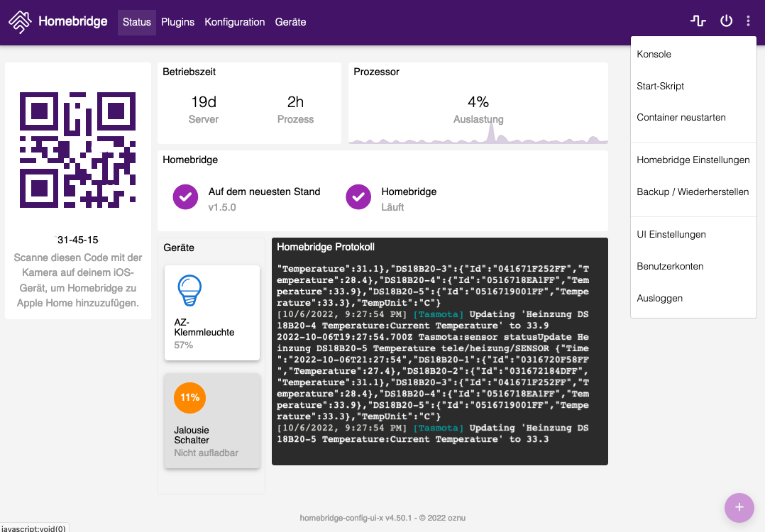Click the Homebridge logo icon
Screen dimensions: 765x532
(20, 22)
